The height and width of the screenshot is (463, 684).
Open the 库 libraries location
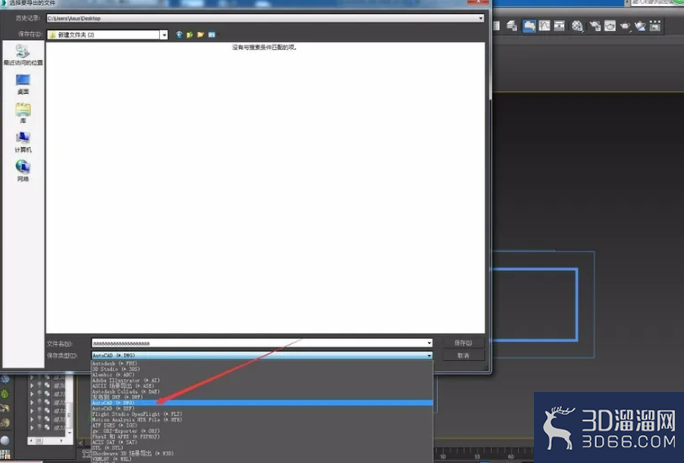coord(23,113)
